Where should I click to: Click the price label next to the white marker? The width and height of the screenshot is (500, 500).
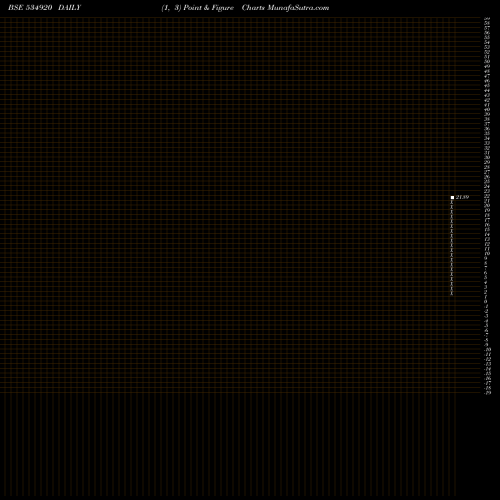coord(462,197)
